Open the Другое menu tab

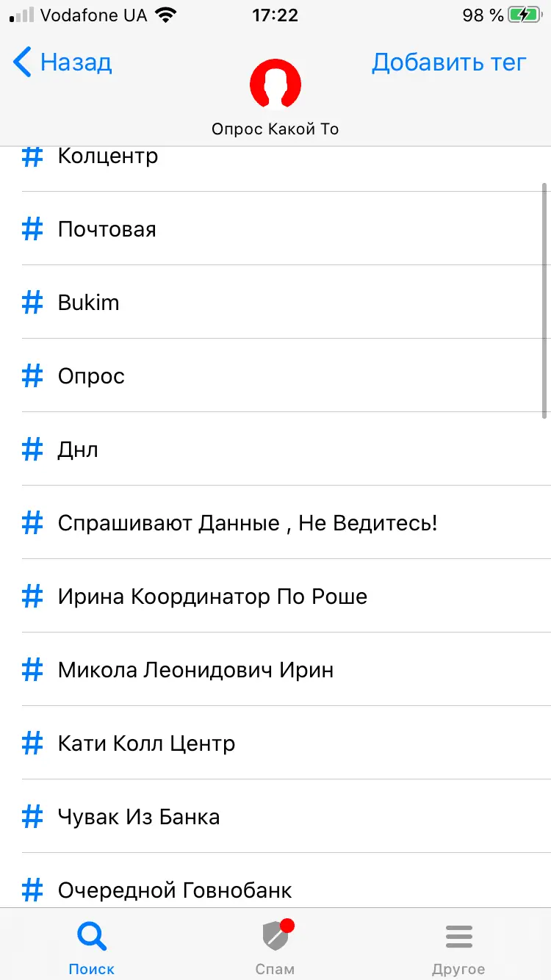point(458,946)
